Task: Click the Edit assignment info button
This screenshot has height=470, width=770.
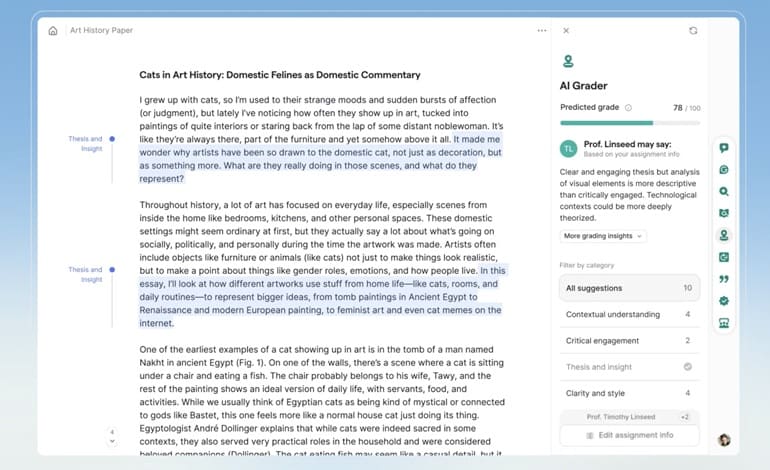Action: (629, 435)
